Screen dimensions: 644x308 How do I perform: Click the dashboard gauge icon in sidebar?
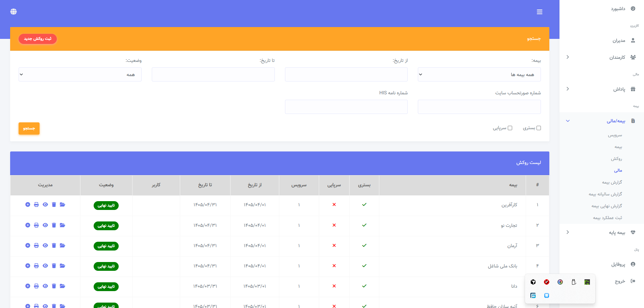pyautogui.click(x=633, y=8)
